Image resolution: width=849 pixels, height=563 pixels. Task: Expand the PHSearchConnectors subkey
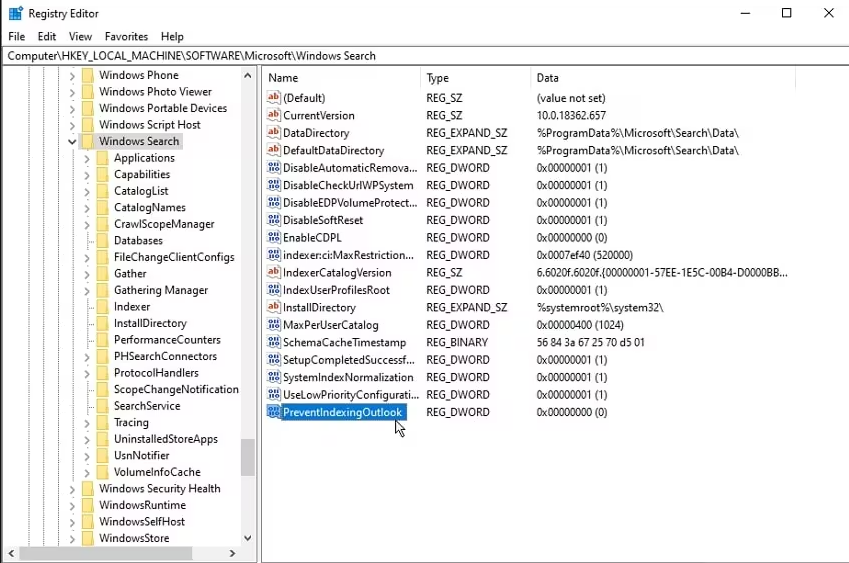tap(87, 357)
